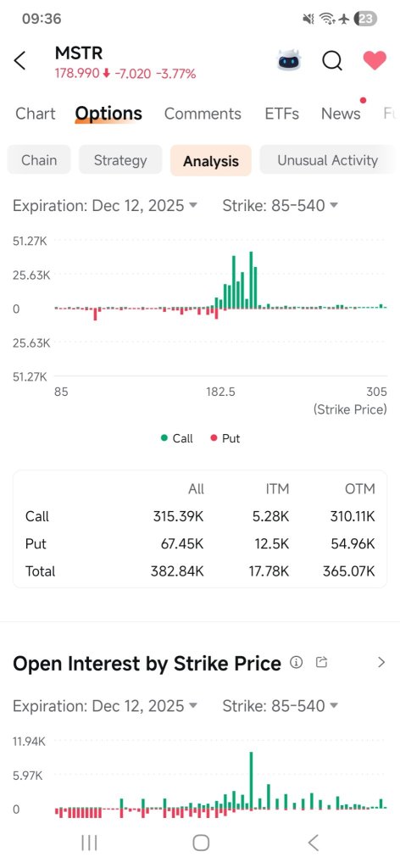This screenshot has height=868, width=400.
Task: Toggle the Put legend item
Action: (x=225, y=438)
